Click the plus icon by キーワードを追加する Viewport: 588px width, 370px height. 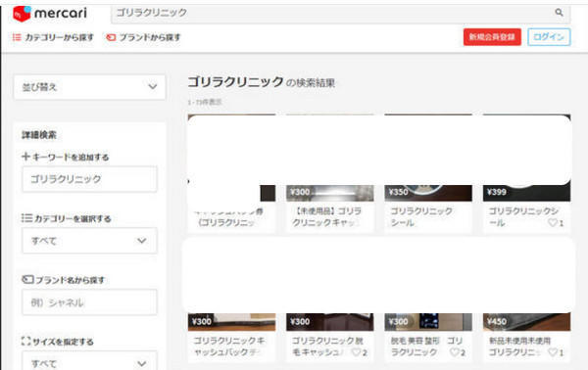(x=25, y=157)
